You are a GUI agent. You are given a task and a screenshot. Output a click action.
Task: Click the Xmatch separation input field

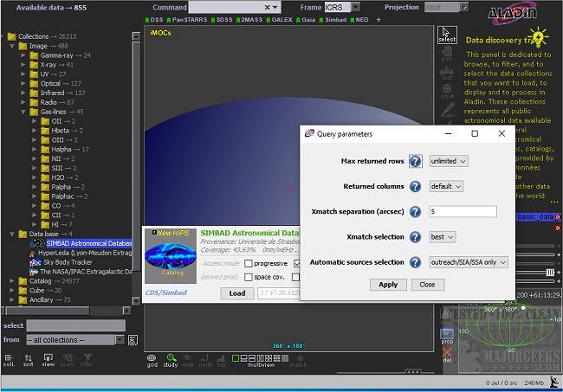(x=463, y=211)
